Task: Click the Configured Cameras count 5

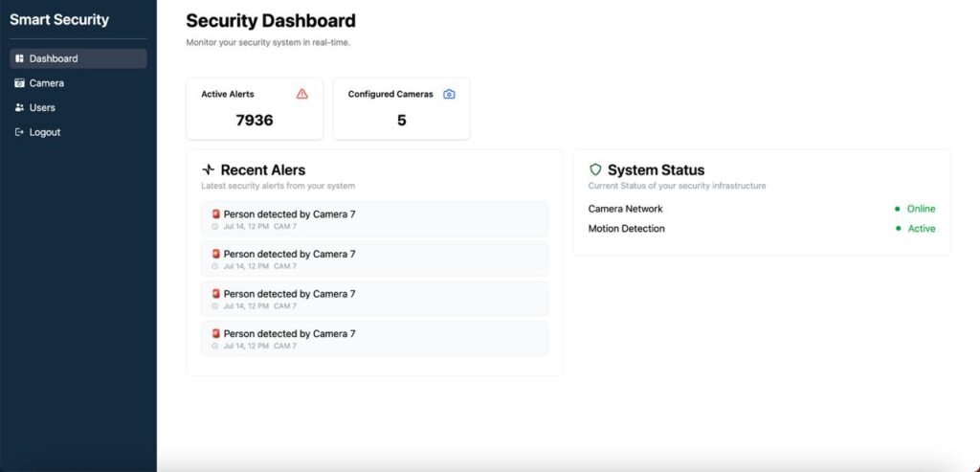Action: [x=401, y=121]
